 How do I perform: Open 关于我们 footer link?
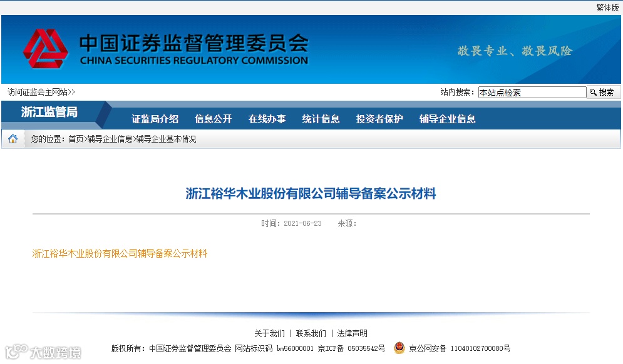pos(269,333)
